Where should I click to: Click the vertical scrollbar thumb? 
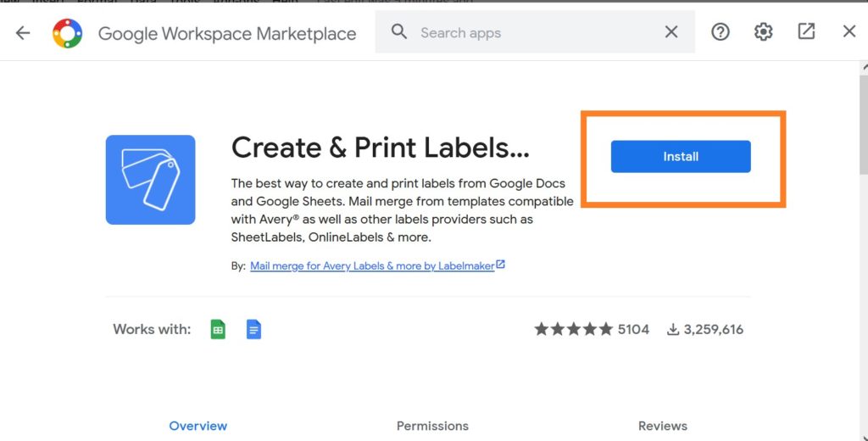[x=864, y=125]
